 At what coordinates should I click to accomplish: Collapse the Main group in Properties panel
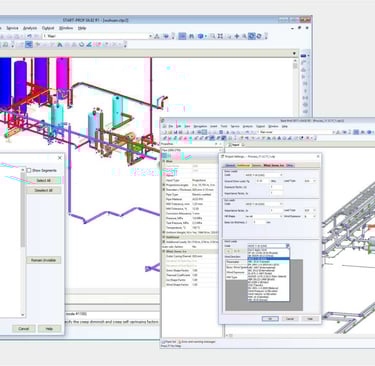[164, 161]
